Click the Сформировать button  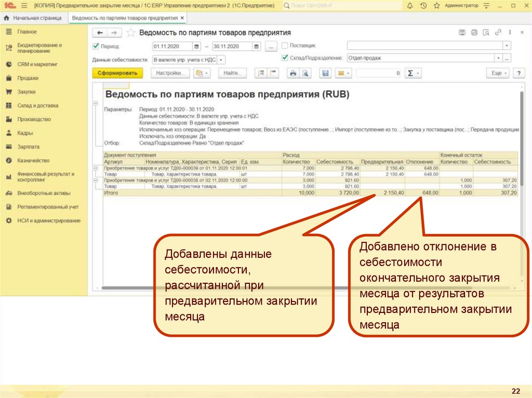point(117,74)
